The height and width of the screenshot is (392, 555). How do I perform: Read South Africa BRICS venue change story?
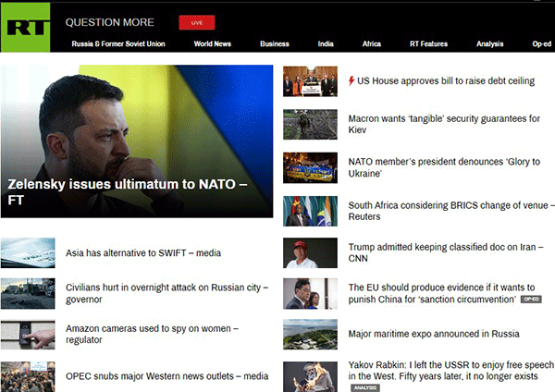point(451,211)
